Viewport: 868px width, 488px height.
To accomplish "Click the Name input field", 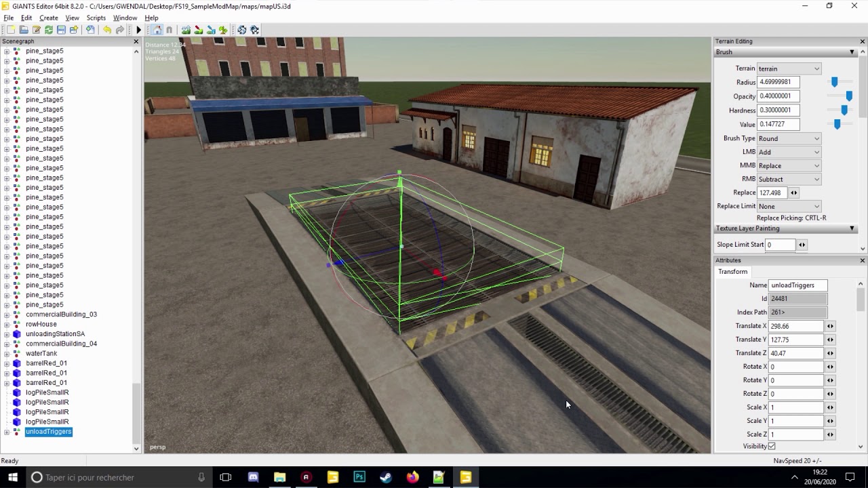I will pos(797,285).
